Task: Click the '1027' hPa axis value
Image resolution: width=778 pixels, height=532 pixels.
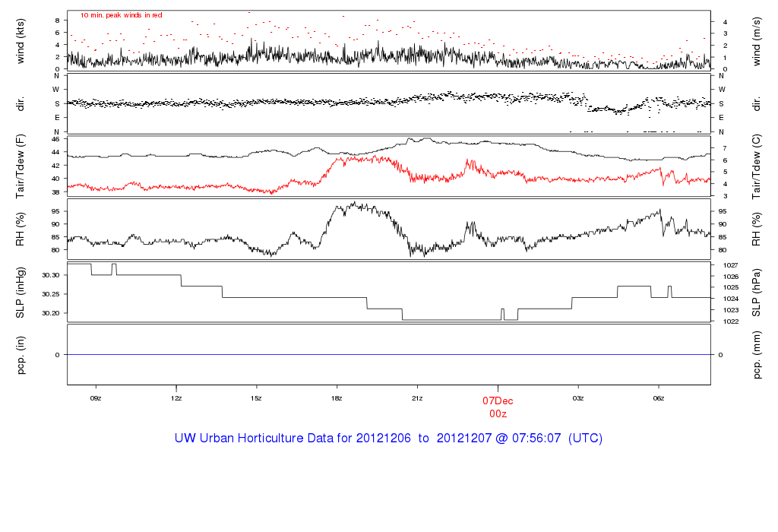Action: [x=730, y=265]
